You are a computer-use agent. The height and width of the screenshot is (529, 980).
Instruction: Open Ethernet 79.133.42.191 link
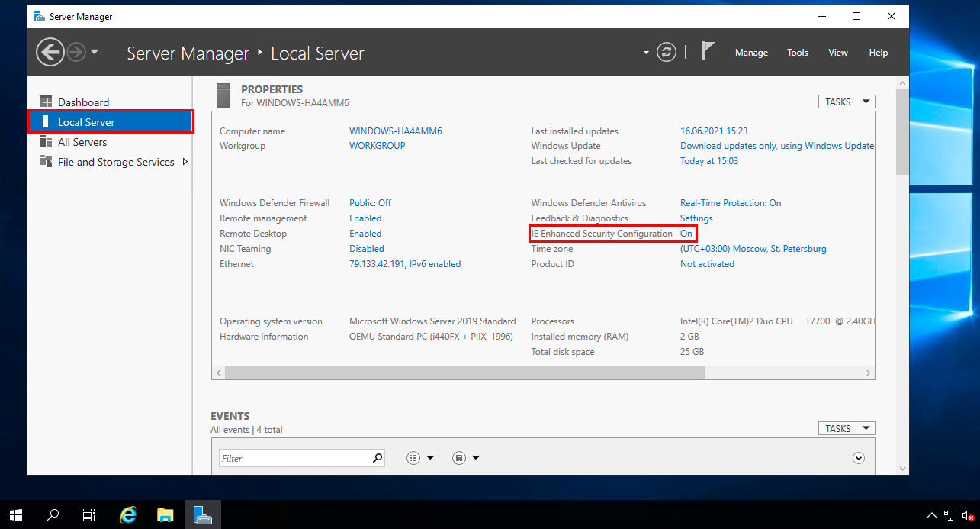[x=405, y=264]
